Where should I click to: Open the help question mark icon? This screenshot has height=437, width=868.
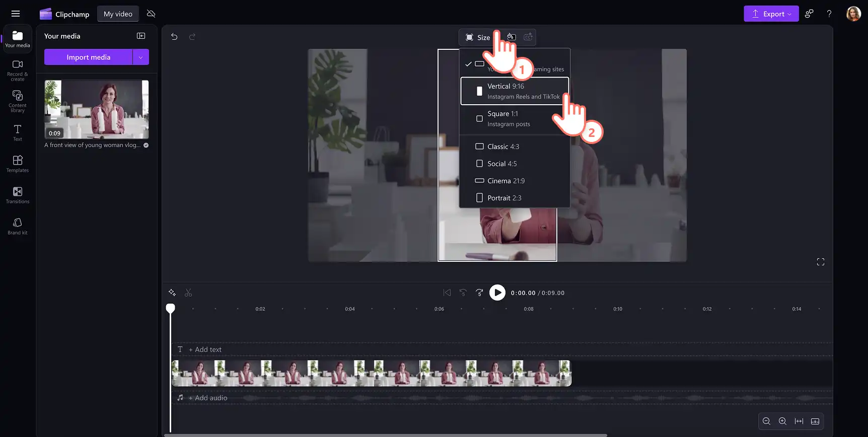click(829, 14)
